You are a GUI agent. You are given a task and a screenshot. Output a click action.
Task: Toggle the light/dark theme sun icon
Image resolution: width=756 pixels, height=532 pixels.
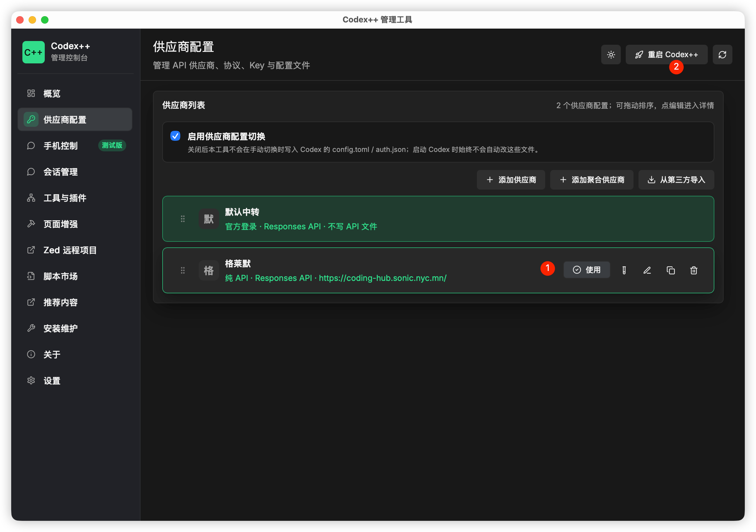pos(611,55)
